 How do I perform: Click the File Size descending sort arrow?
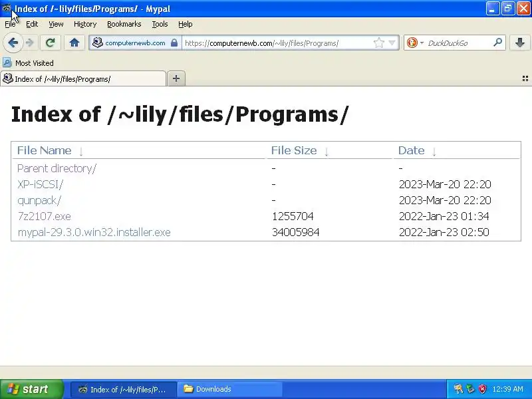[x=326, y=152]
